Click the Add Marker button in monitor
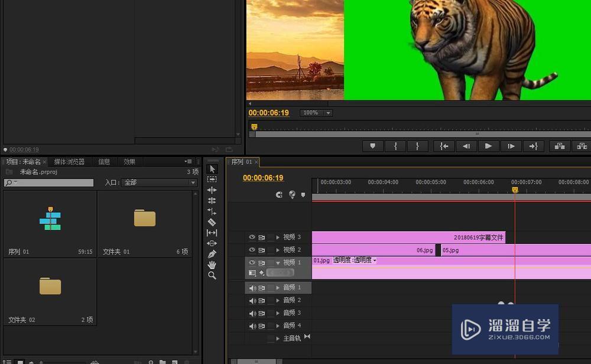The height and width of the screenshot is (364, 591). [372, 146]
